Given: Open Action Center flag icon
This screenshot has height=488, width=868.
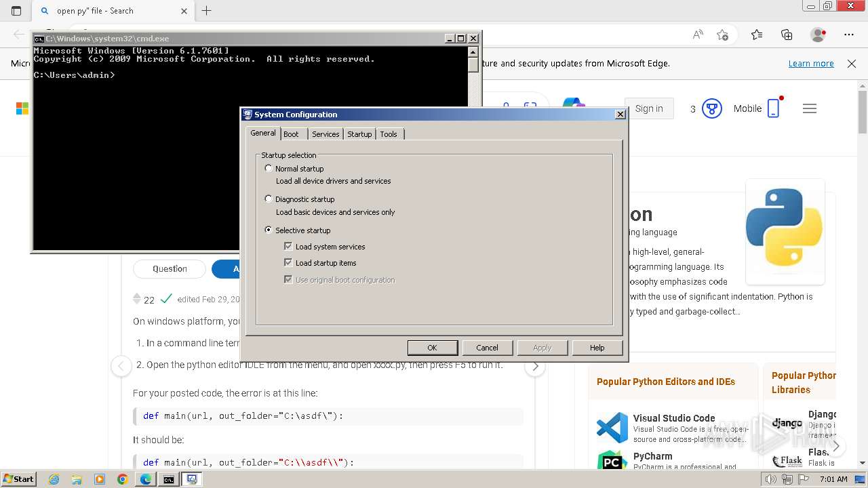Looking at the screenshot, I should [803, 479].
